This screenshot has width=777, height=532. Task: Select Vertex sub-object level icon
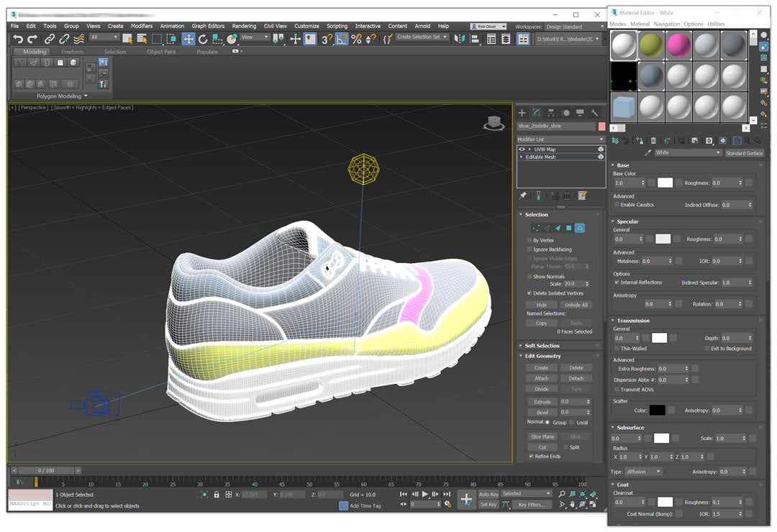coord(536,228)
